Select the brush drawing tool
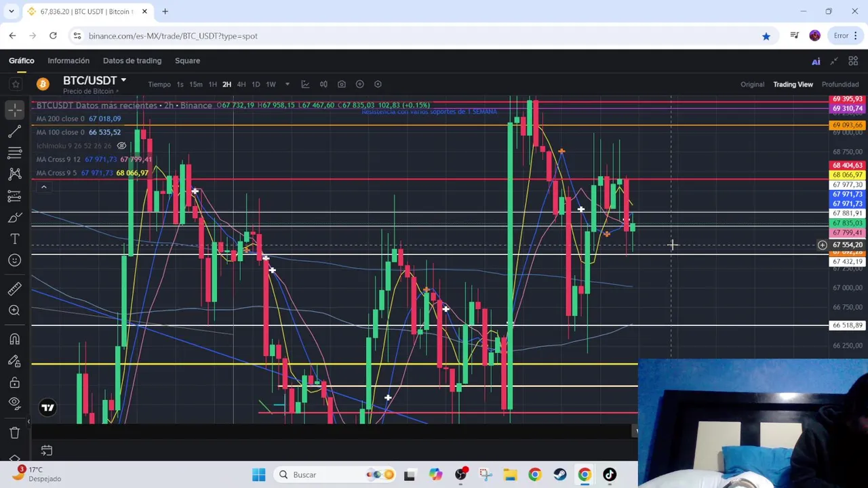This screenshot has height=488, width=868. pos(15,218)
